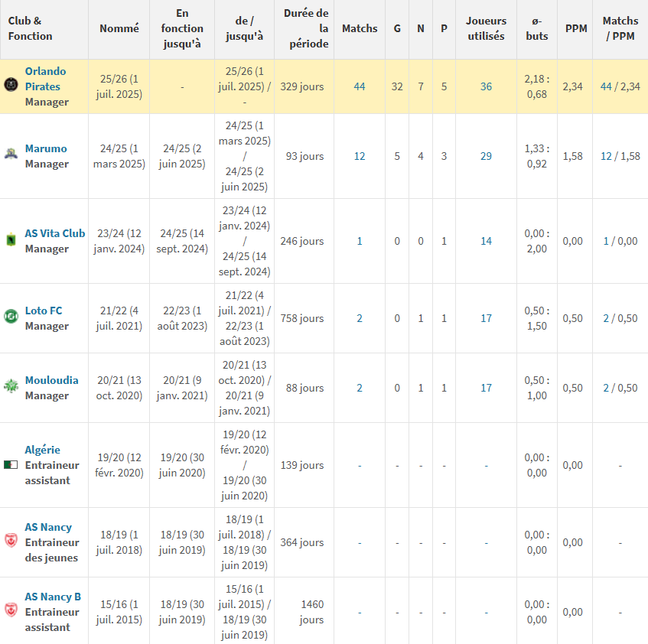Screen dimensions: 648x644
Task: Click the Durée de la période header
Action: tap(306, 28)
